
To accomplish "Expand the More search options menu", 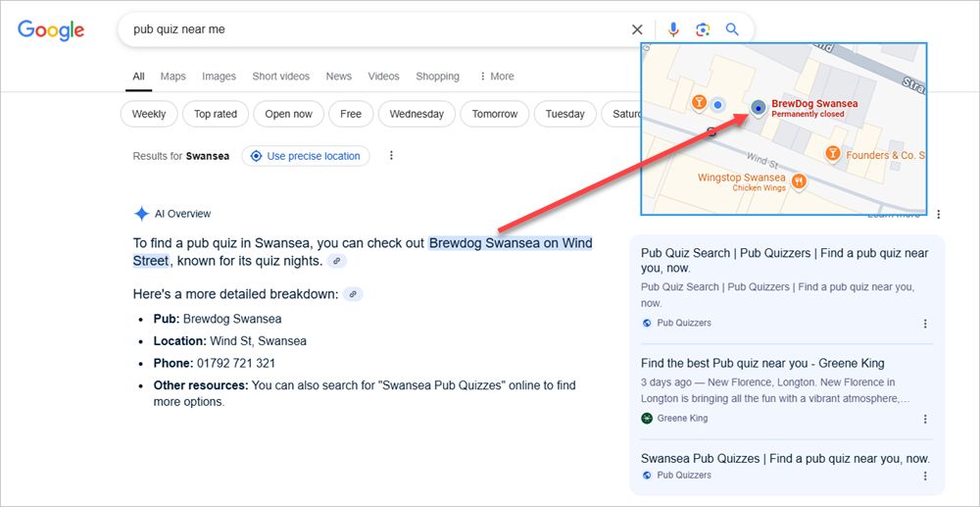I will 496,76.
